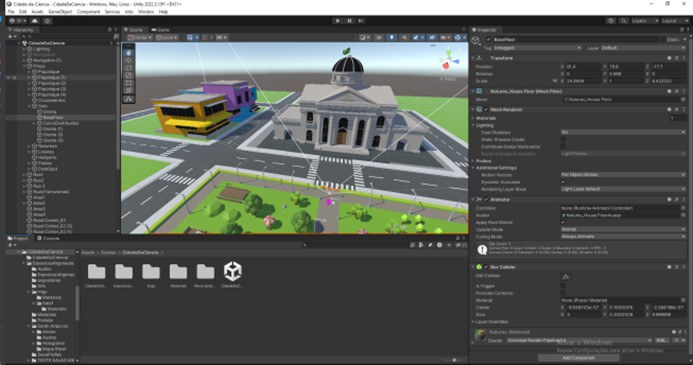Screen dimensions: 693x365
Task: Toggle Static Shadow Caster checkbox
Action: pos(563,140)
